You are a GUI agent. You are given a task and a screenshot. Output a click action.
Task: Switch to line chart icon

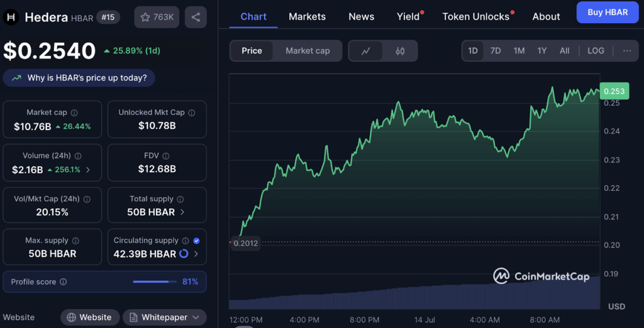tap(366, 51)
